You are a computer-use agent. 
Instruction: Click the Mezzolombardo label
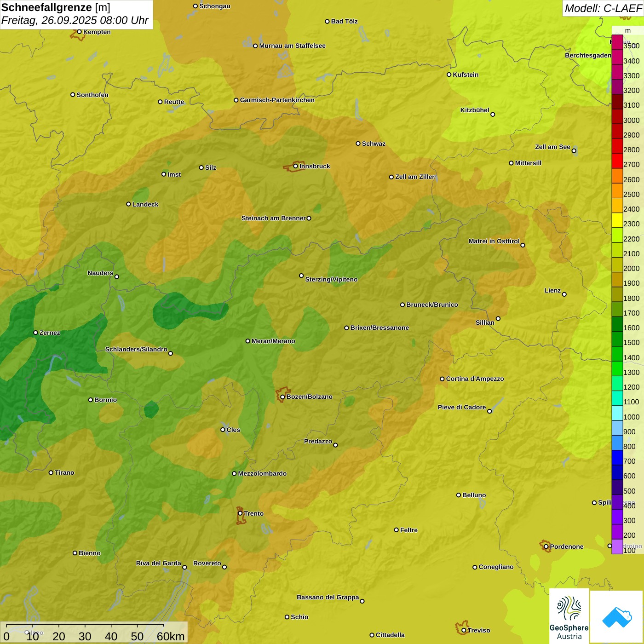pos(262,473)
